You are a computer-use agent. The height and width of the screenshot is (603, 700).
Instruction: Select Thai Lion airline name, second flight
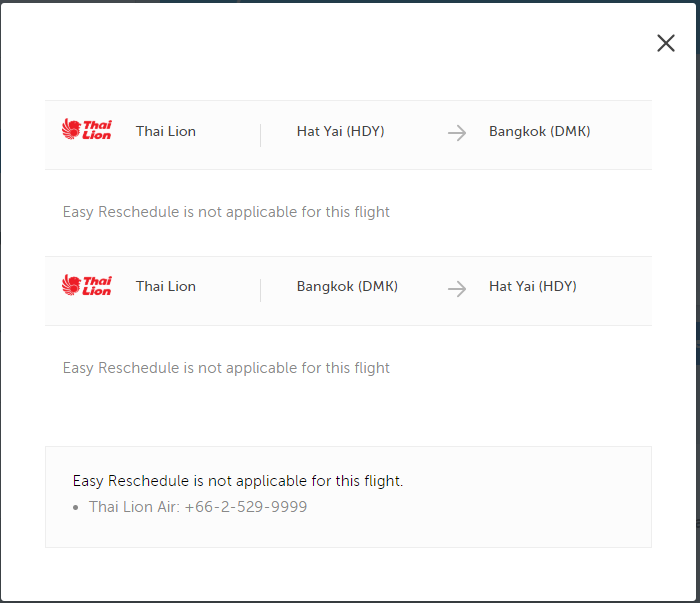(166, 286)
